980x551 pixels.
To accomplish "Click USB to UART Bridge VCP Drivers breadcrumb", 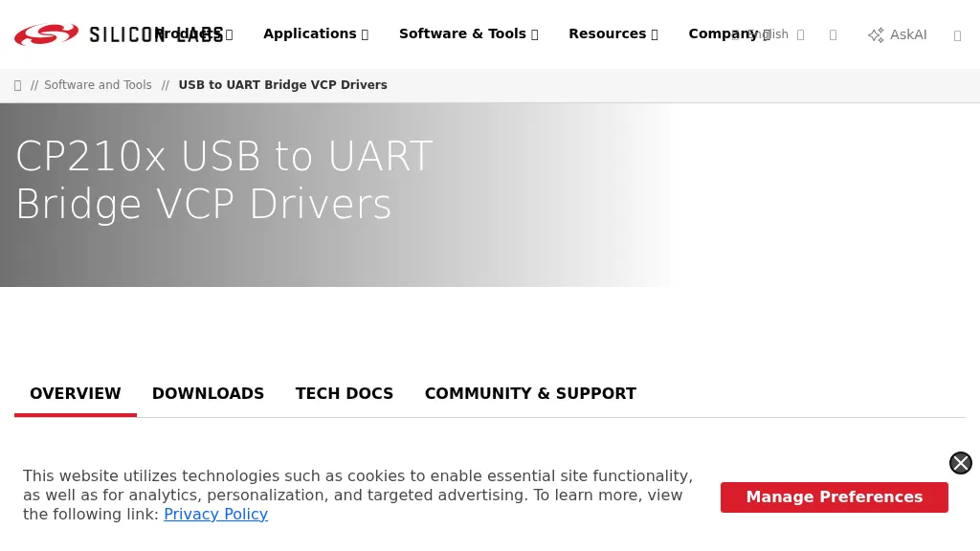I will [282, 85].
